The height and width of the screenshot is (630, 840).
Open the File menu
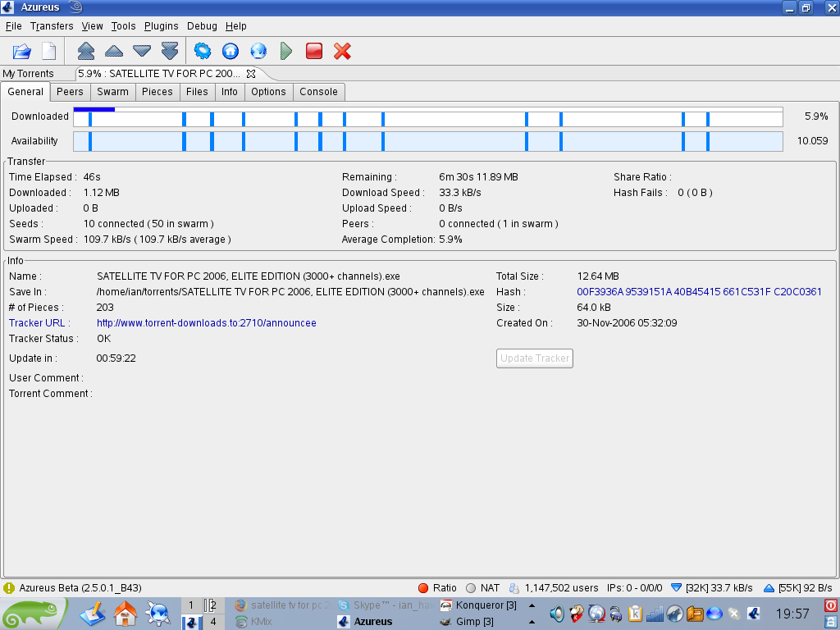[x=13, y=26]
